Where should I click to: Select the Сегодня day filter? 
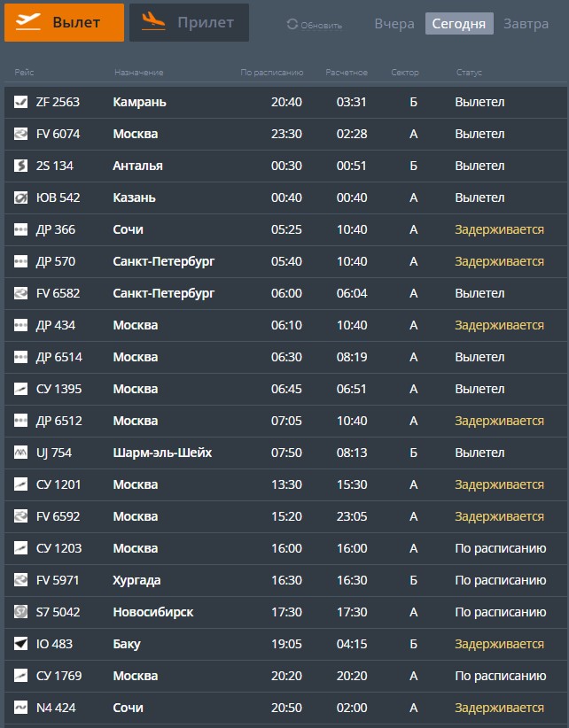tap(459, 24)
